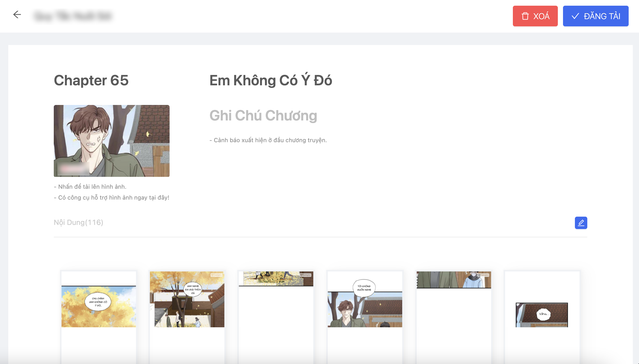Select the third page thumbnail with fallen leaves
This screenshot has width=639, height=364.
tap(276, 317)
